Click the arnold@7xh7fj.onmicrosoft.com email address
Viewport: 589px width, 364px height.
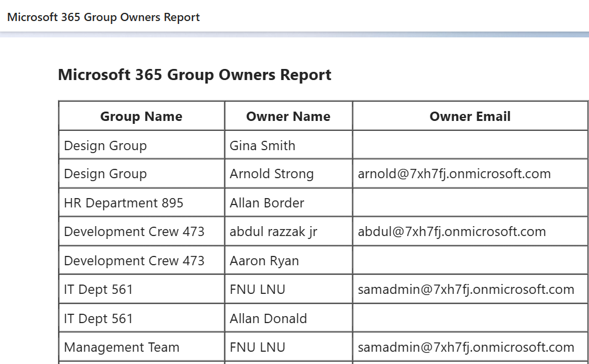(454, 174)
